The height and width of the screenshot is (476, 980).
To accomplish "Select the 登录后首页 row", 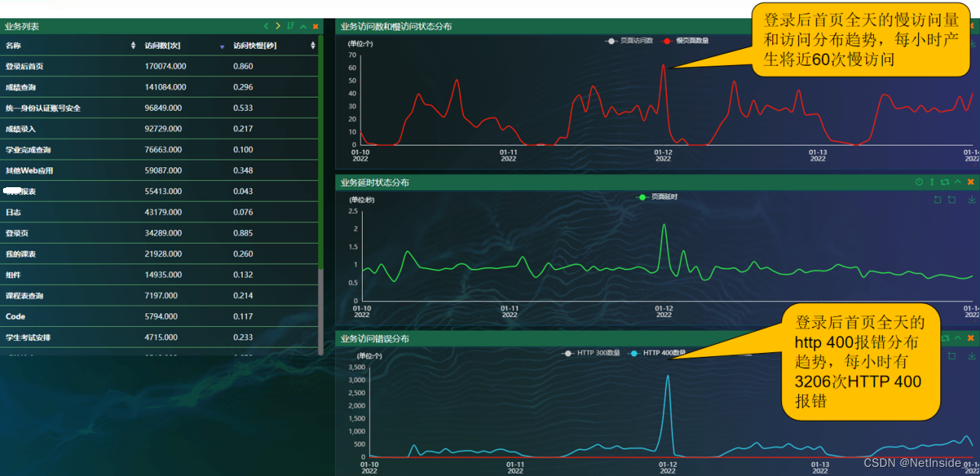I will [x=159, y=66].
